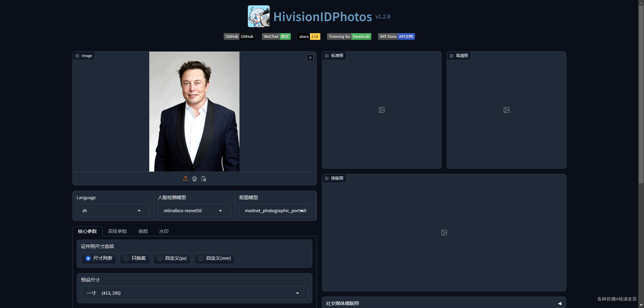This screenshot has width=644, height=308.
Task: Open the 抠图模型 modnet_photographic_portrait dropdown
Action: [x=275, y=210]
